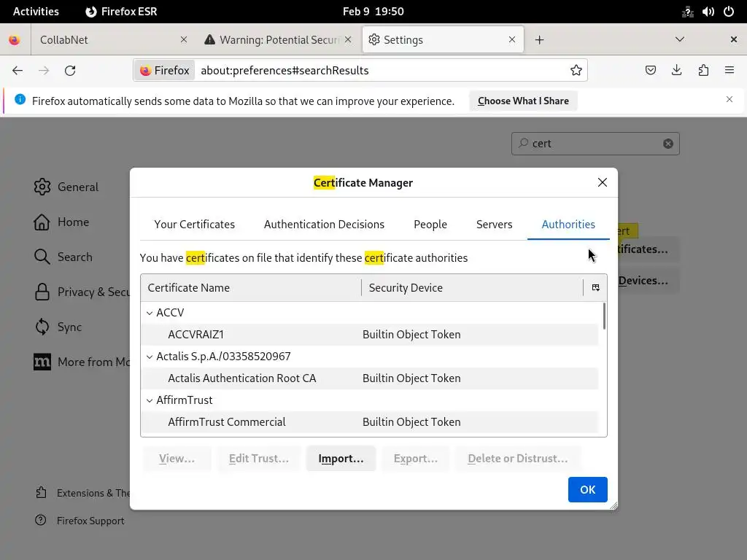Viewport: 747px width, 560px height.
Task: Click the cert settings search field
Action: pyautogui.click(x=595, y=144)
